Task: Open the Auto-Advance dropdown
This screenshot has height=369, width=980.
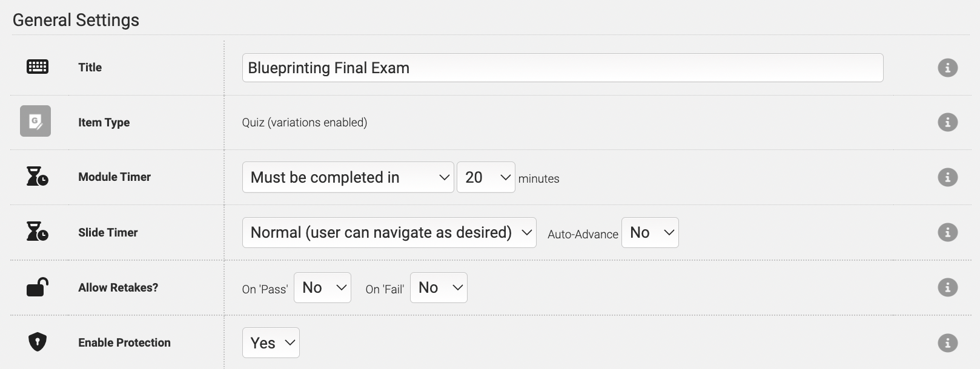Action: tap(650, 232)
